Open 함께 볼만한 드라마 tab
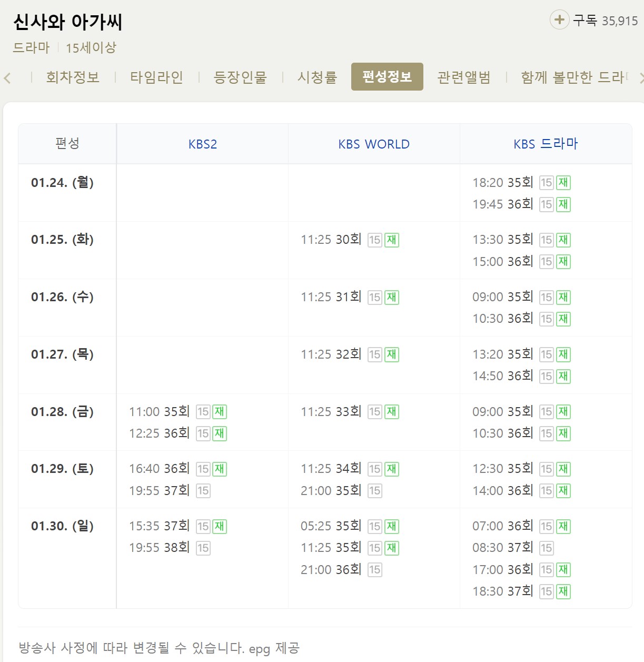This screenshot has height=662, width=644. click(x=574, y=77)
